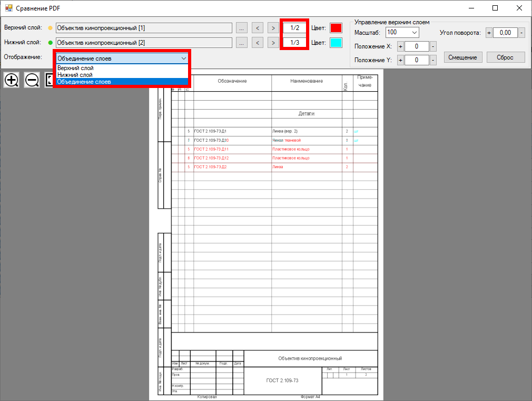Decrease Position Y with its minus button
The image size is (532, 401).
(433, 60)
